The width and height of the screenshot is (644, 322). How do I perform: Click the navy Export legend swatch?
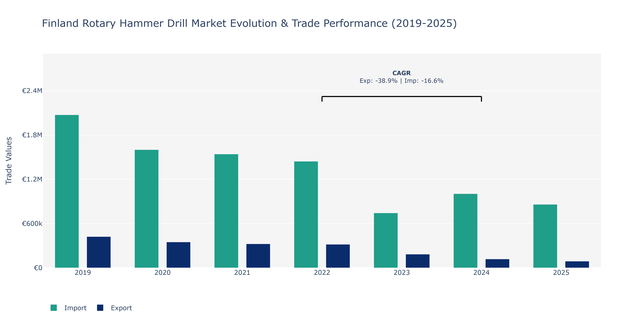point(100,308)
